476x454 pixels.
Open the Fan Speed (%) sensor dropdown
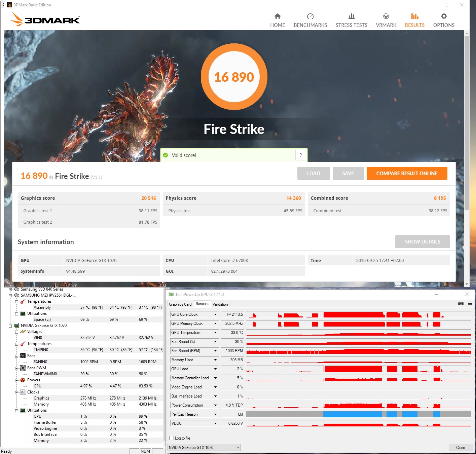click(x=215, y=342)
